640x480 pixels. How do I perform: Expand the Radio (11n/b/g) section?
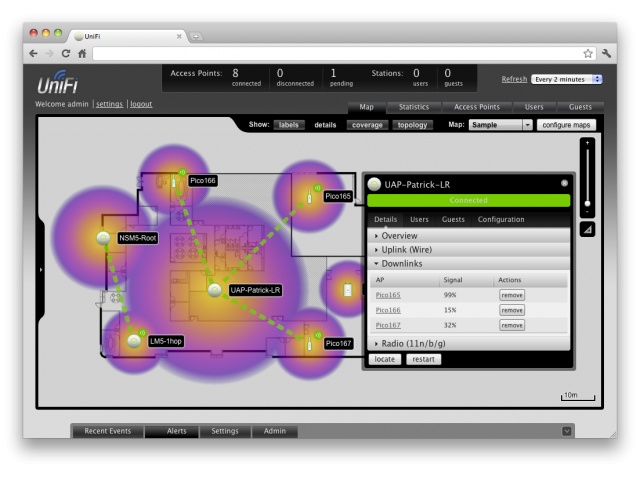pyautogui.click(x=469, y=344)
